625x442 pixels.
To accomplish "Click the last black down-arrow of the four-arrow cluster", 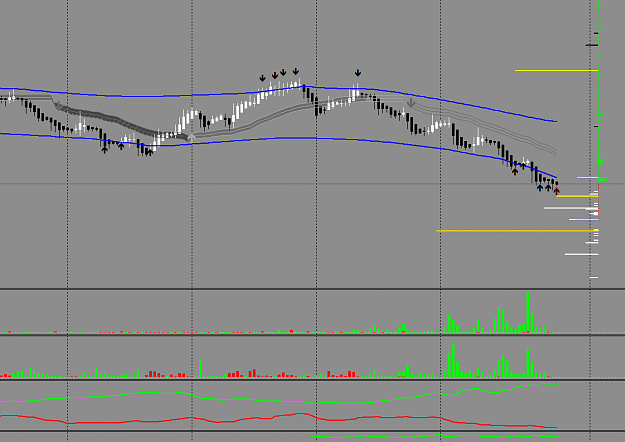I will 295,71.
